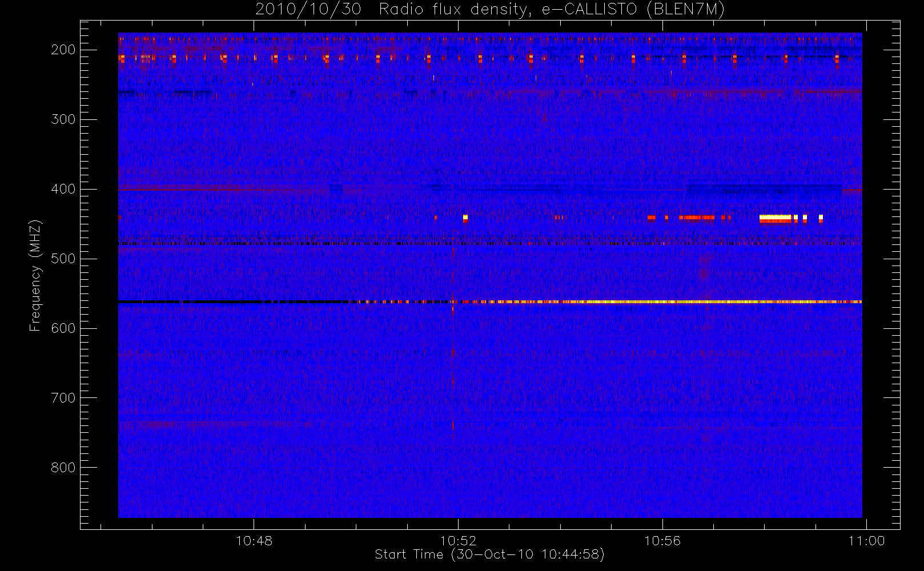The width and height of the screenshot is (924, 571).
Task: Click the 500 frequency tick label
Action: click(63, 259)
